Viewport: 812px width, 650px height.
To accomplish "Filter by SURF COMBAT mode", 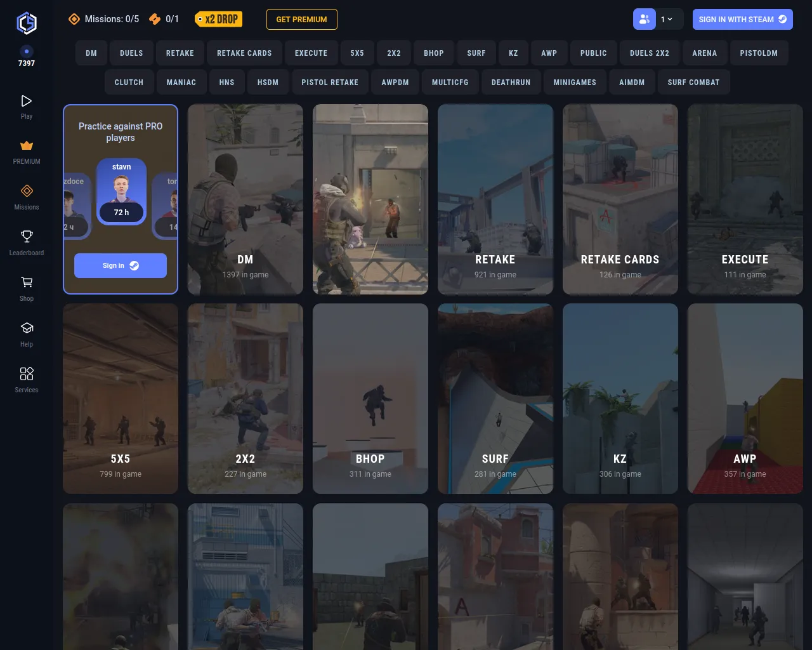I will click(693, 83).
